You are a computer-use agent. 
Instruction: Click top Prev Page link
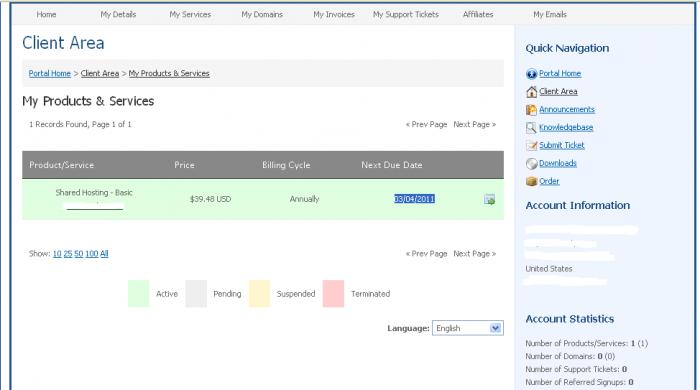pyautogui.click(x=426, y=124)
